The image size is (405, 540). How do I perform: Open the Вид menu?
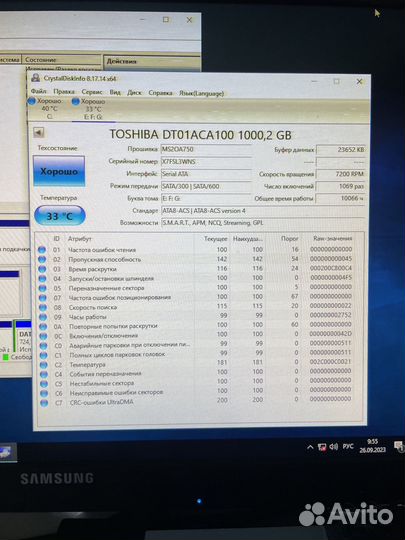tap(115, 92)
